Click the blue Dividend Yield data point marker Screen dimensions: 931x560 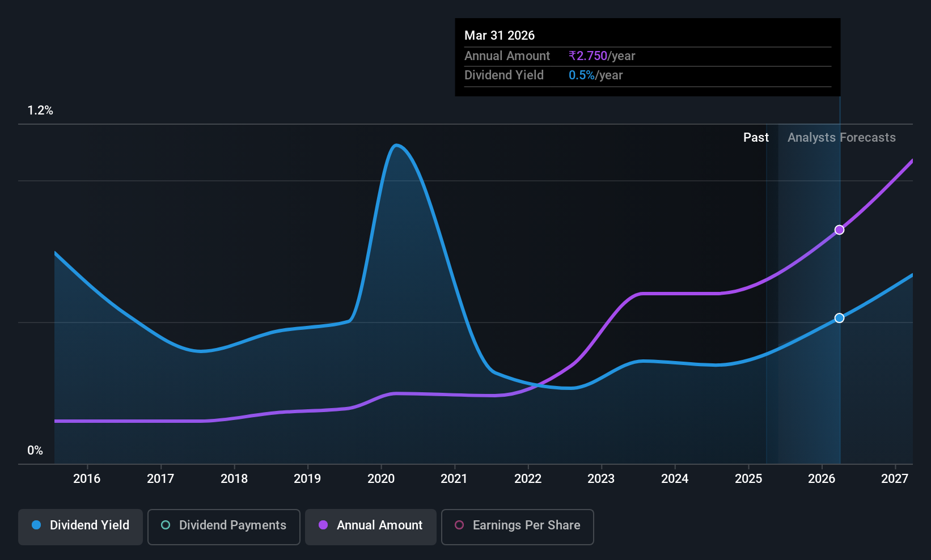click(839, 318)
